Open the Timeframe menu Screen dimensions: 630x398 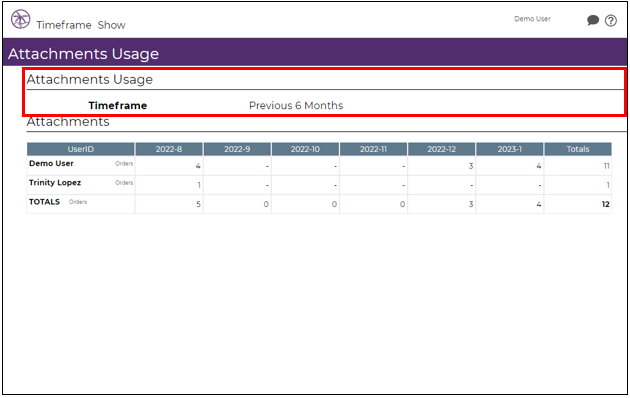[x=64, y=25]
